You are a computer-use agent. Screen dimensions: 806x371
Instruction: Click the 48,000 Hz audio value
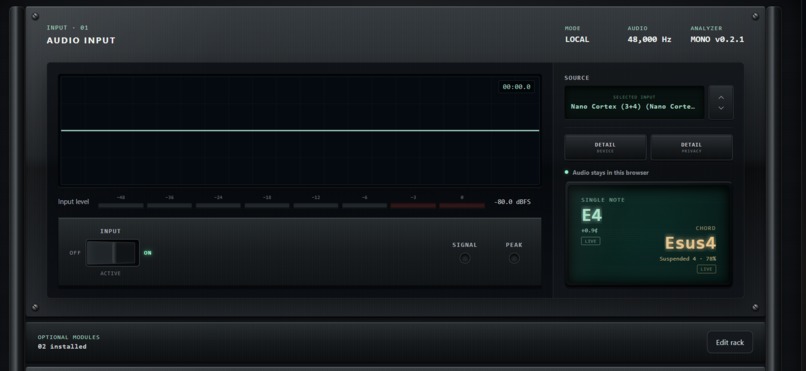point(649,40)
